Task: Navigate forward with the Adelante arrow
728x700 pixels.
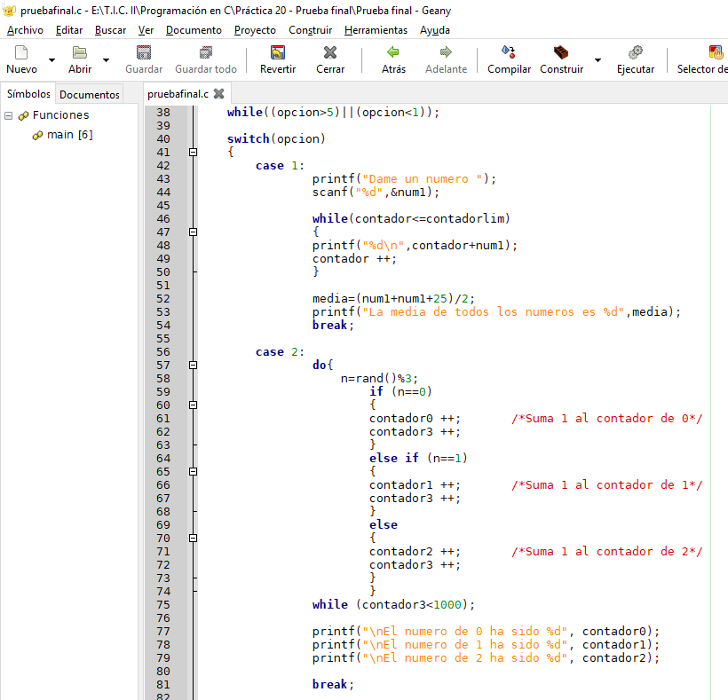Action: 446,52
